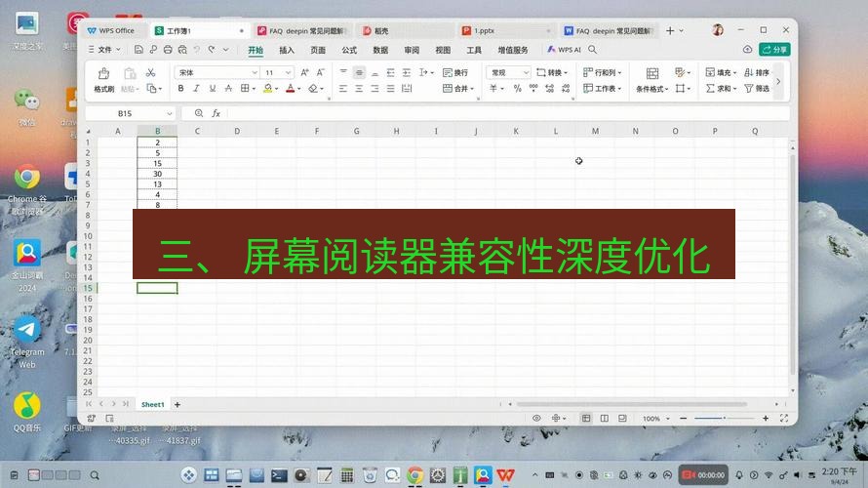The width and height of the screenshot is (868, 488).
Task: Click the decrease indent icon
Action: coord(391,72)
